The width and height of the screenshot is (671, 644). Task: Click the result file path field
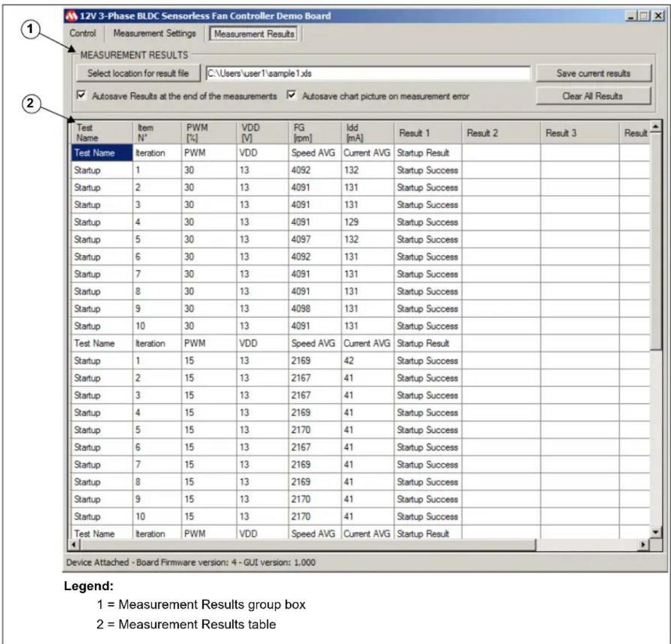368,73
